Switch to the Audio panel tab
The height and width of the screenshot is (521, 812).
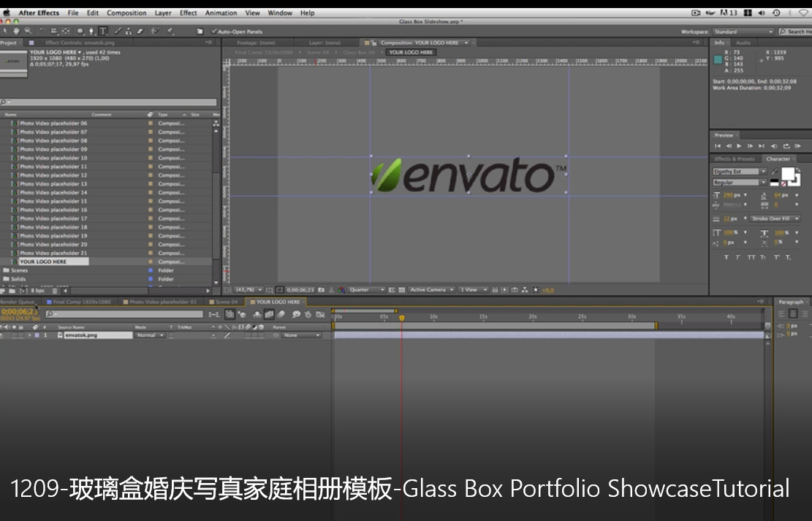point(743,43)
